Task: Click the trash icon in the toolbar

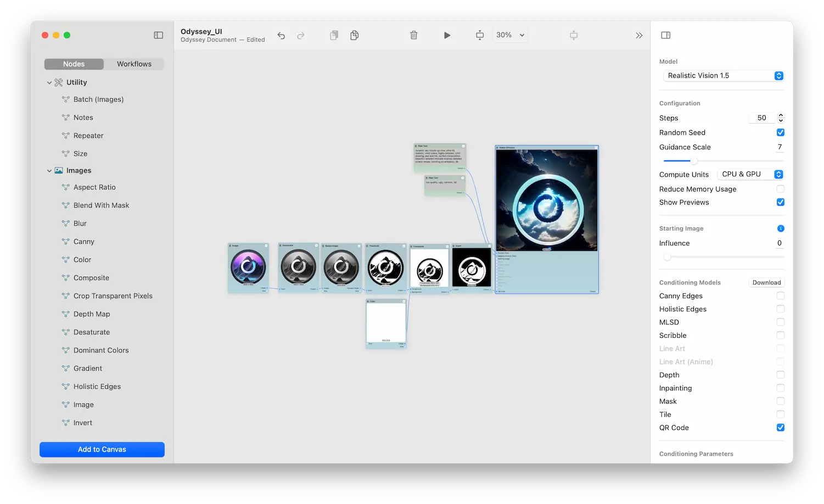Action: click(x=414, y=35)
